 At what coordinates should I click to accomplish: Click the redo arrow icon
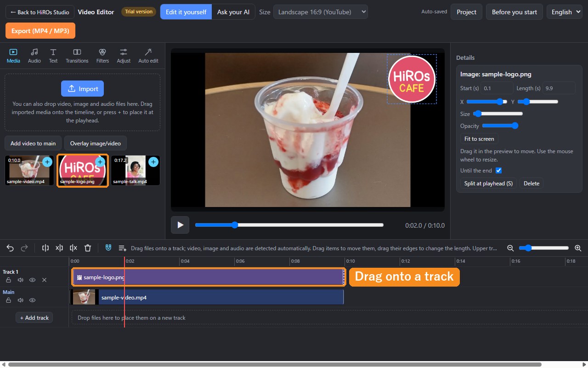24,248
